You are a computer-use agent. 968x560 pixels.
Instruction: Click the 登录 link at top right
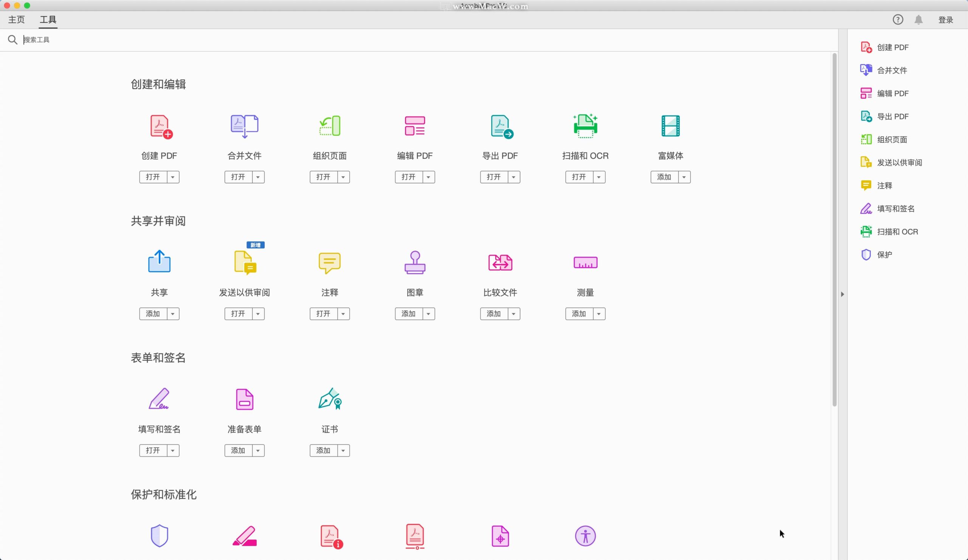[x=946, y=20]
